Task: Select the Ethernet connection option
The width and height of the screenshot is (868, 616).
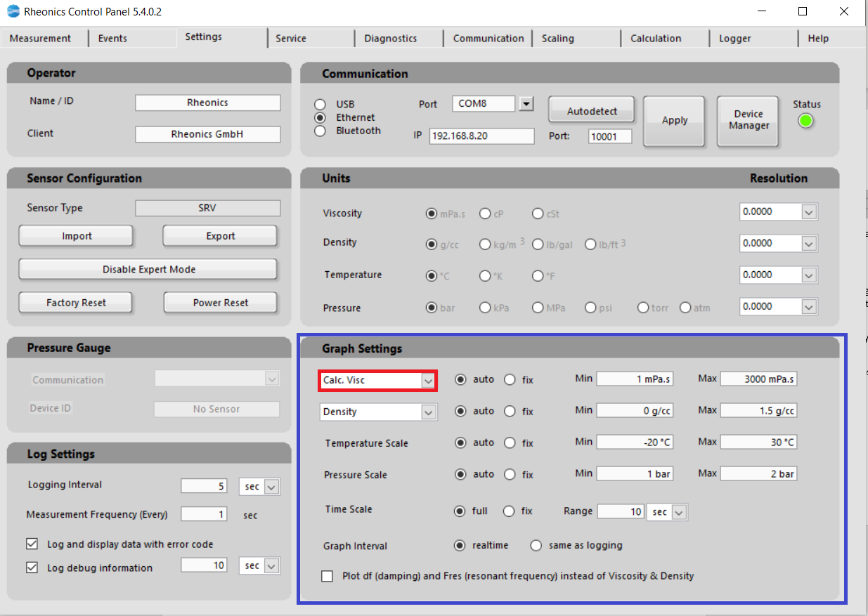Action: pos(320,117)
